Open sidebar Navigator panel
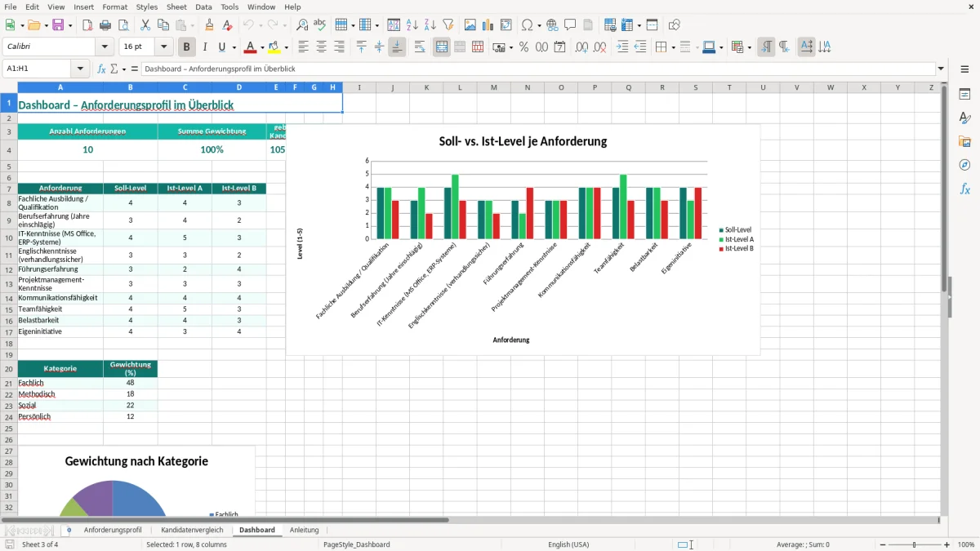 [x=964, y=166]
